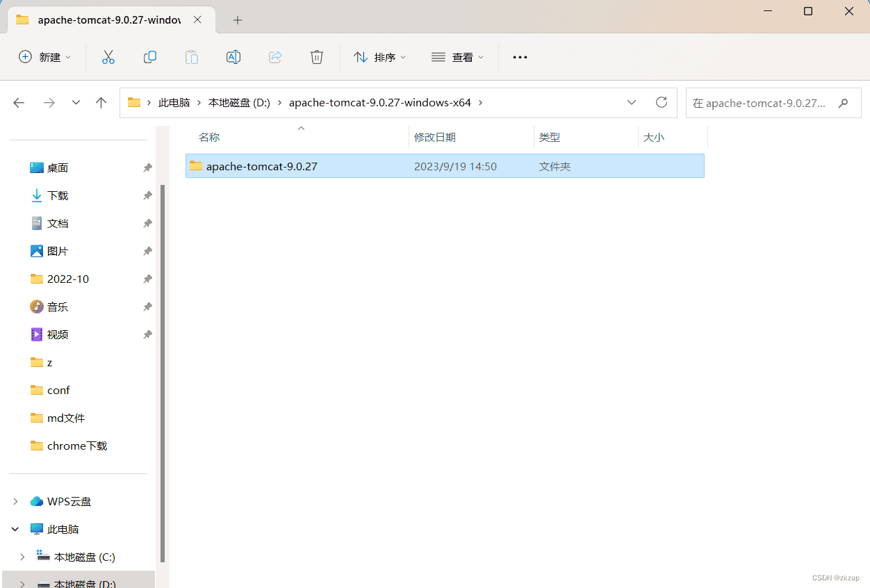Open 图片 in the sidebar
The height and width of the screenshot is (588, 870).
(x=58, y=251)
